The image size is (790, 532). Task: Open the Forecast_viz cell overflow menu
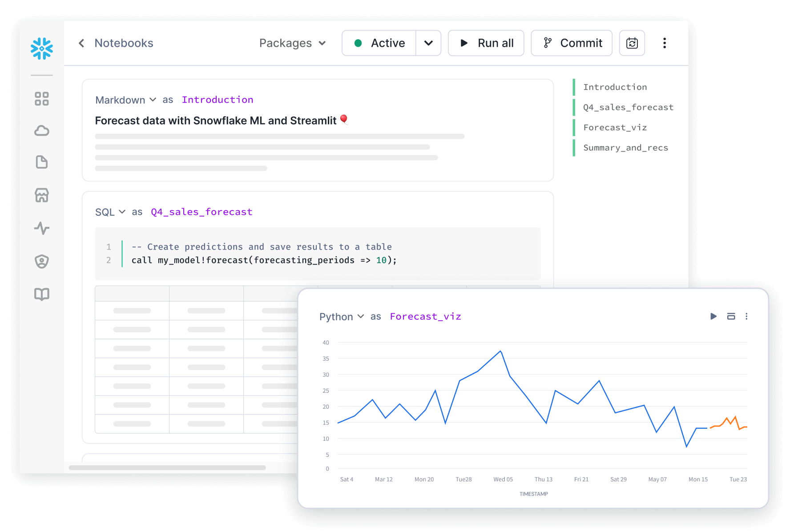coord(747,316)
